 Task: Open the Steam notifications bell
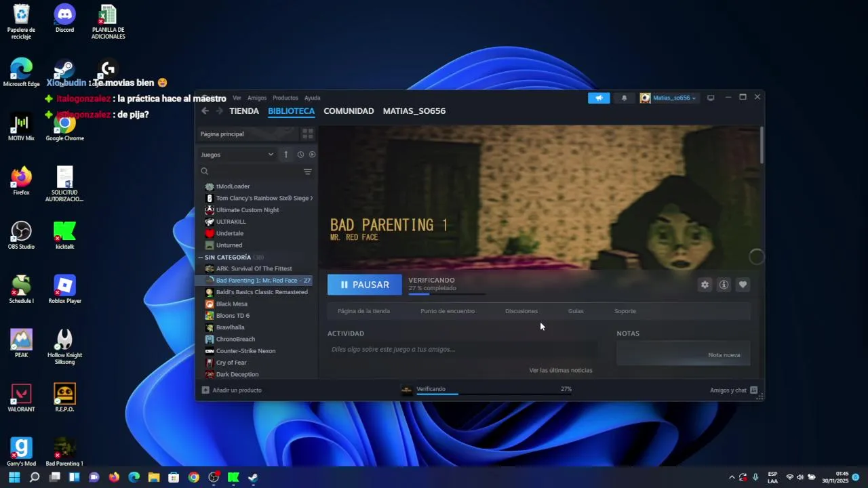click(625, 98)
